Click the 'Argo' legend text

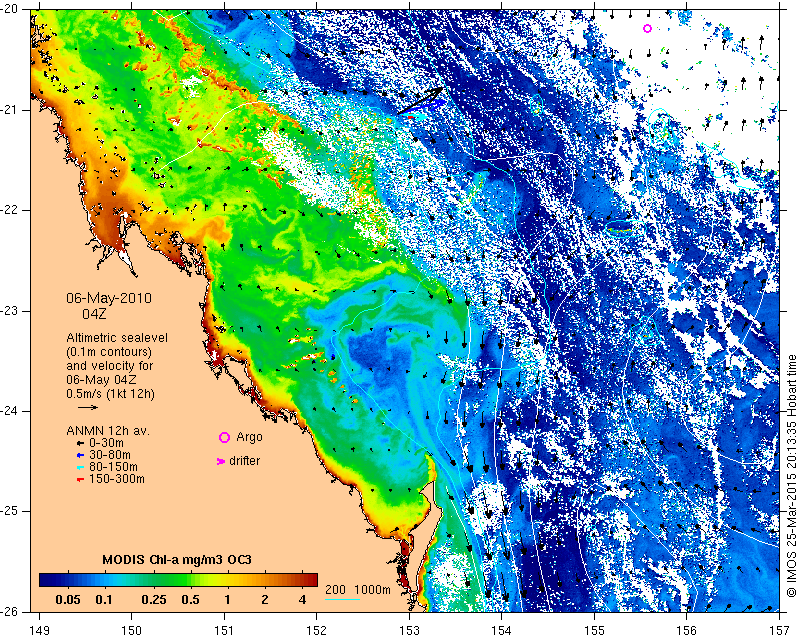249,437
